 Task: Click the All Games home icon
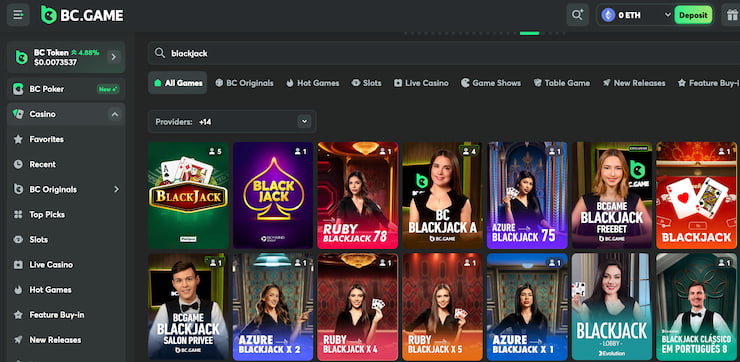[158, 83]
